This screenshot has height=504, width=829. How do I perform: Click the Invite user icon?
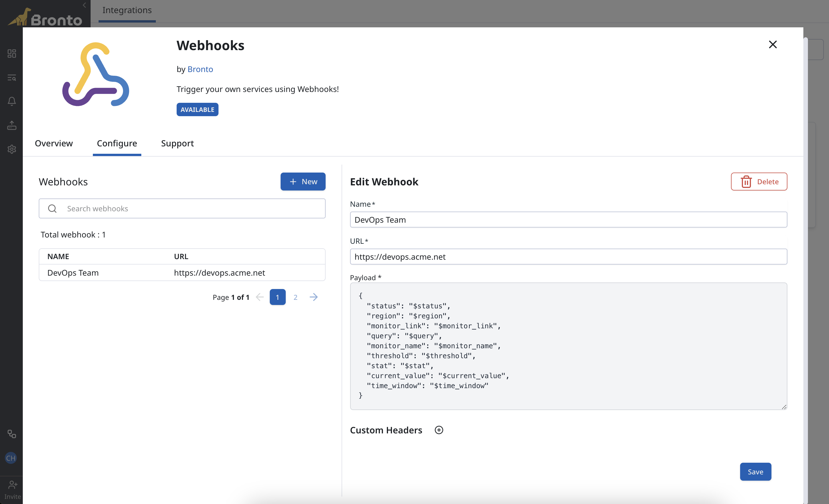pos(13,485)
